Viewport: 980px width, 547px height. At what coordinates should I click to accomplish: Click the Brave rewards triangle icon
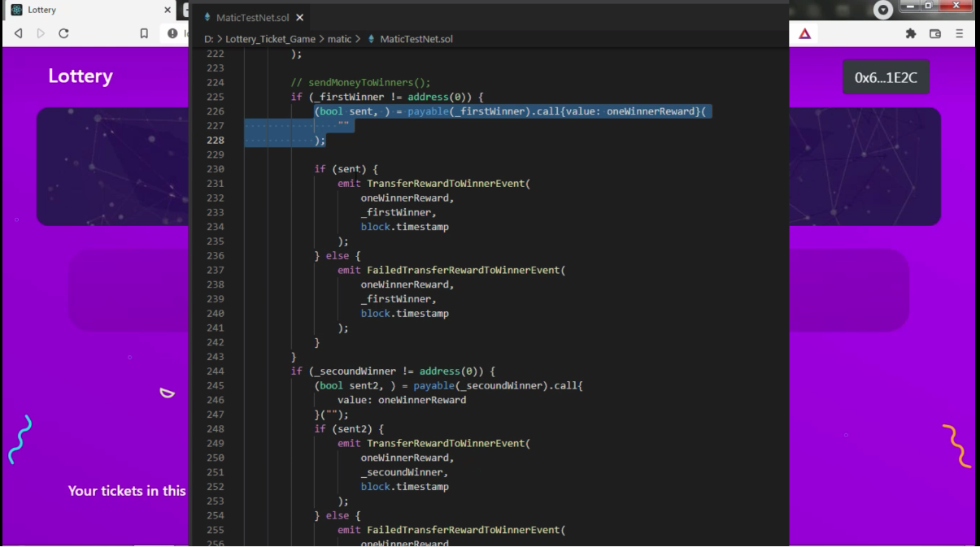click(804, 33)
